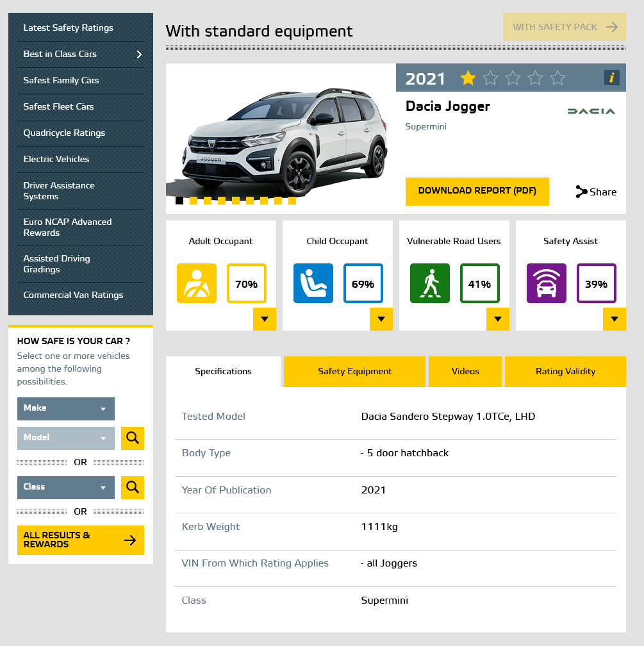Open Latest Safety Ratings menu item
Image resolution: width=644 pixels, height=646 pixels.
[x=81, y=28]
